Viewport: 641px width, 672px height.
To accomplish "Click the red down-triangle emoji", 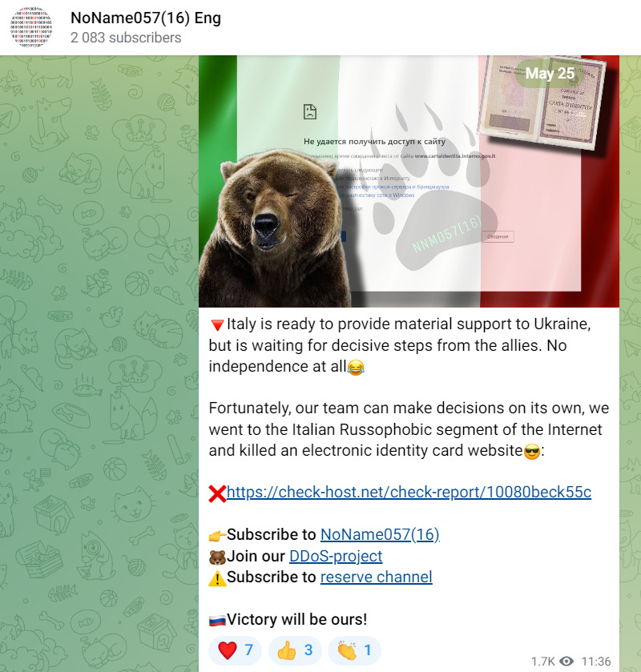I will click(217, 325).
